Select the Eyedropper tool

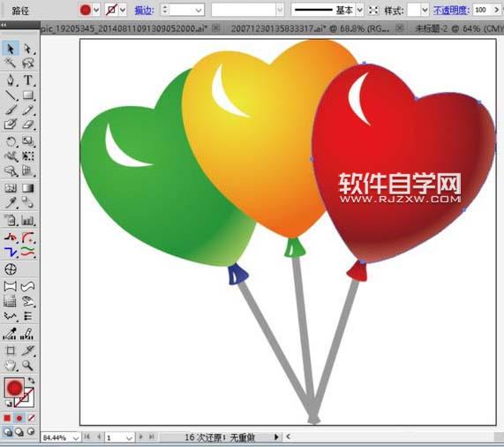11,202
